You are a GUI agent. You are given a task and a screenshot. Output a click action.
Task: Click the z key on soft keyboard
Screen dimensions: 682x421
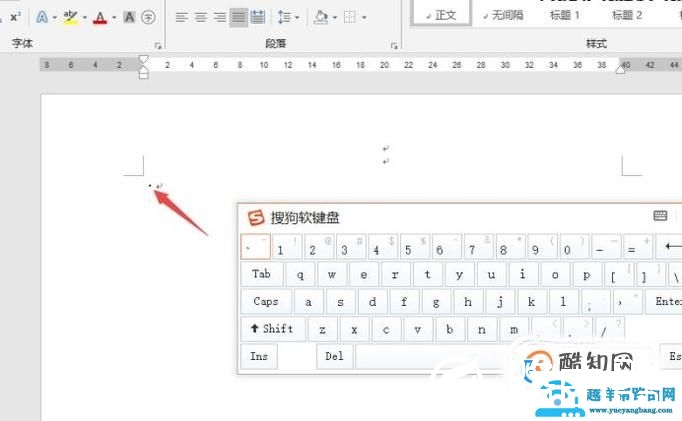coord(322,329)
